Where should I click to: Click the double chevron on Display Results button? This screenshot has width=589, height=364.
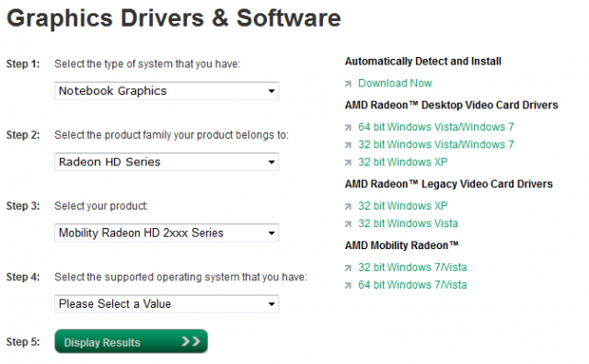click(191, 341)
